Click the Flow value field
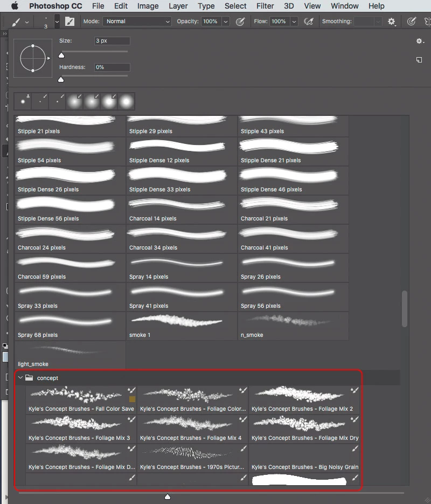 (279, 22)
